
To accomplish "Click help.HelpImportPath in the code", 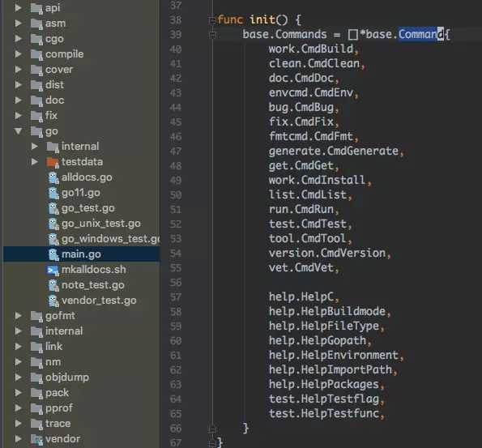I will point(331,370).
